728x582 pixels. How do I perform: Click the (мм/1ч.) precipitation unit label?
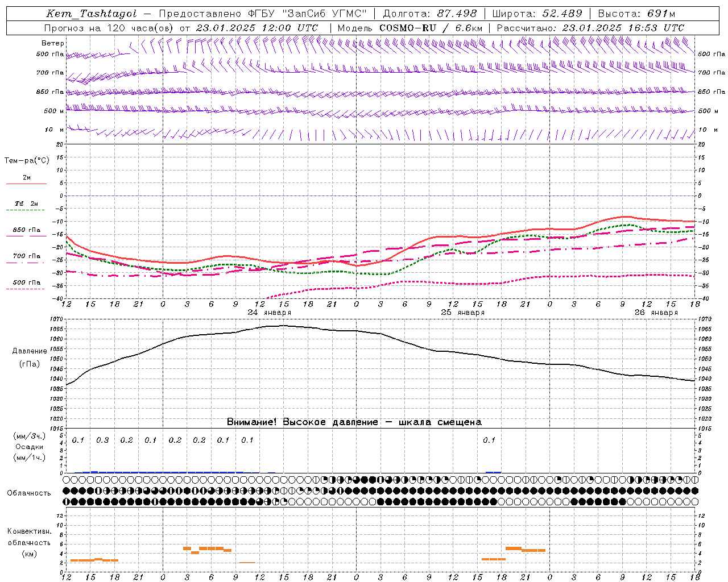(x=29, y=458)
